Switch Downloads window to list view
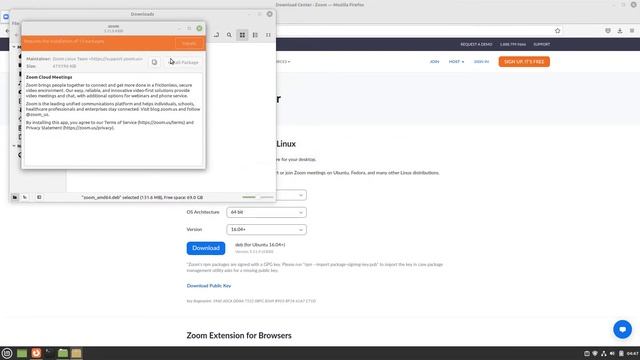 (256, 35)
